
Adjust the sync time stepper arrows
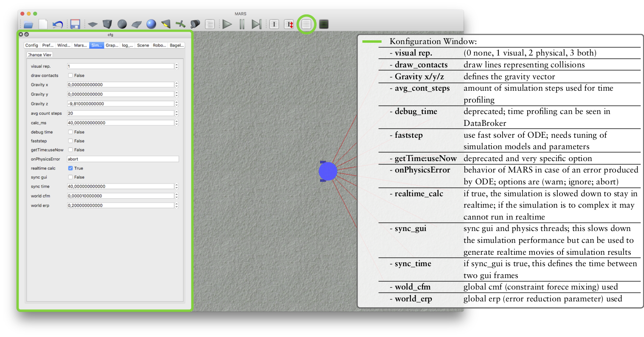[x=177, y=186]
